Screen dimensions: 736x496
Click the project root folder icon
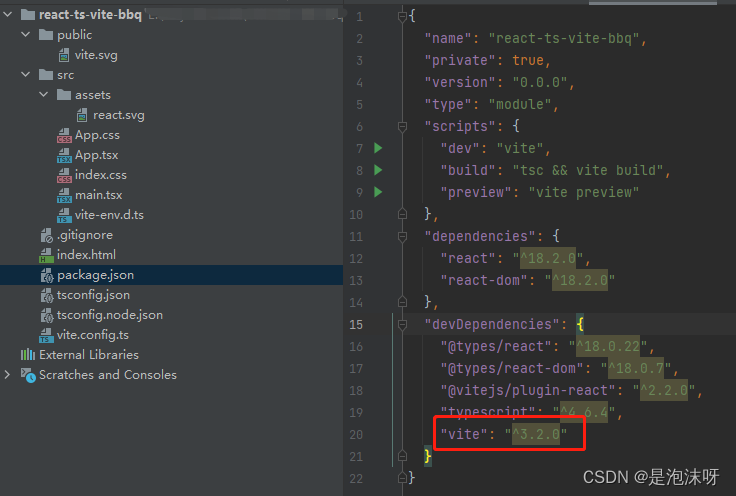tap(28, 15)
